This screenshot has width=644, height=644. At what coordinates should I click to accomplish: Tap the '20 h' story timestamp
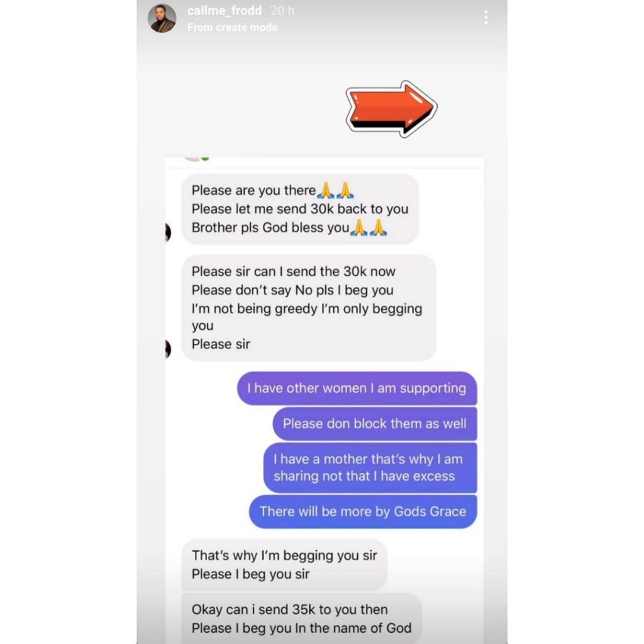[x=282, y=11]
